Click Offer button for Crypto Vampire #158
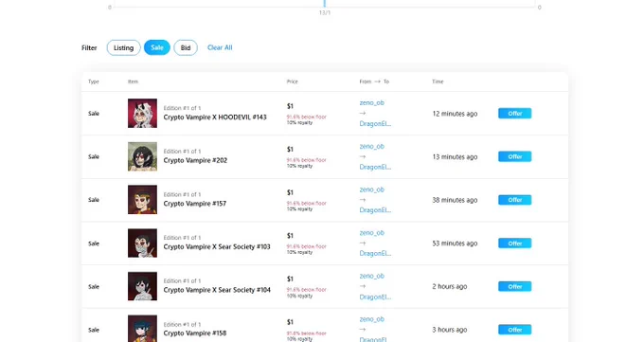This screenshot has height=342, width=644. pos(514,330)
